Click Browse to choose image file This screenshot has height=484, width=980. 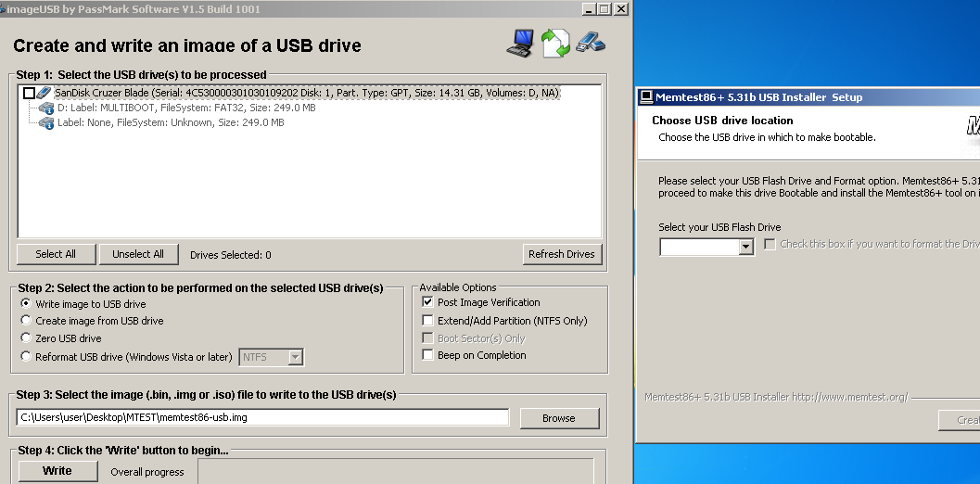(x=559, y=418)
